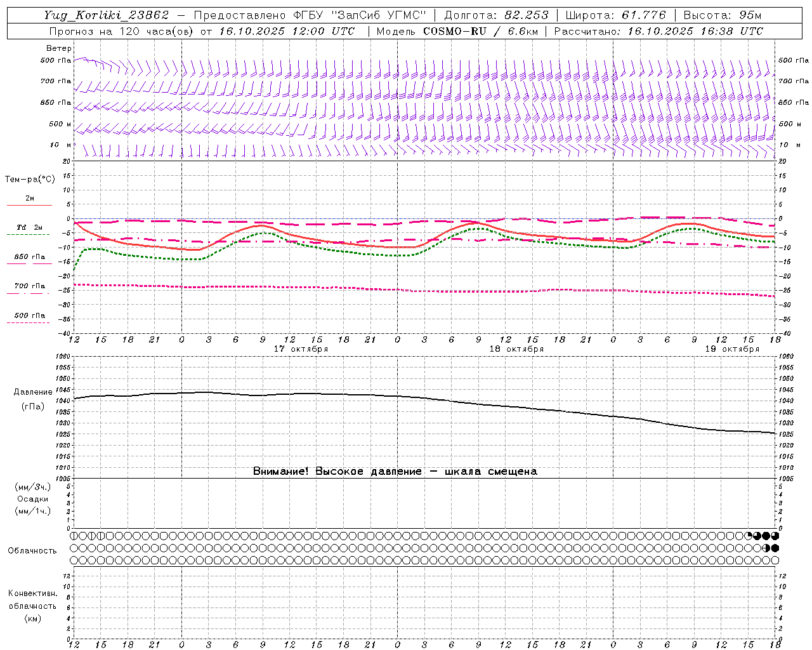Click the 700 гПа temperature legend entry
Image resolution: width=812 pixels, height=650 pixels.
30,286
